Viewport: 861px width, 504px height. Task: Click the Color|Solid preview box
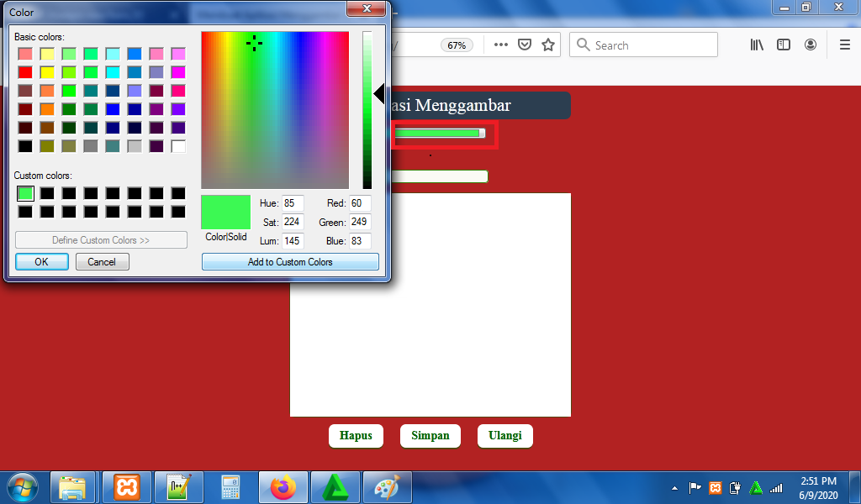coord(225,212)
